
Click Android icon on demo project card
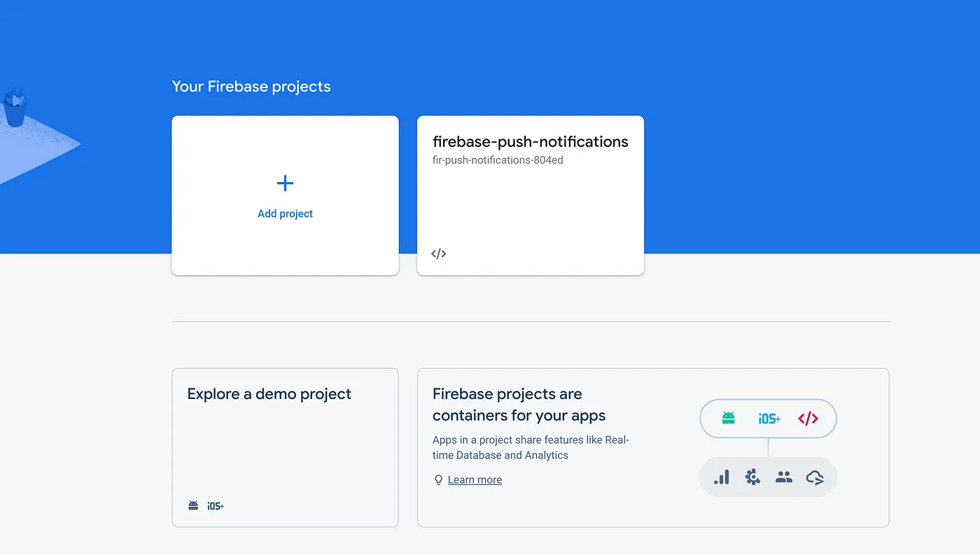(193, 505)
